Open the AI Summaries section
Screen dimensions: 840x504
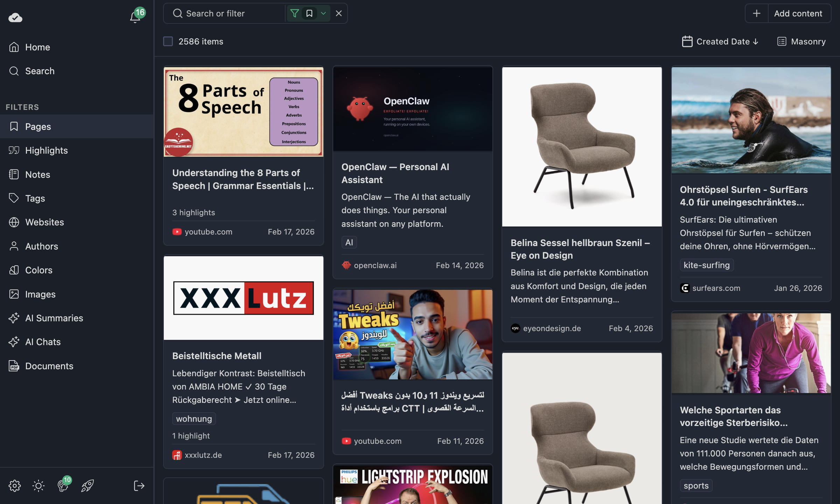(54, 318)
